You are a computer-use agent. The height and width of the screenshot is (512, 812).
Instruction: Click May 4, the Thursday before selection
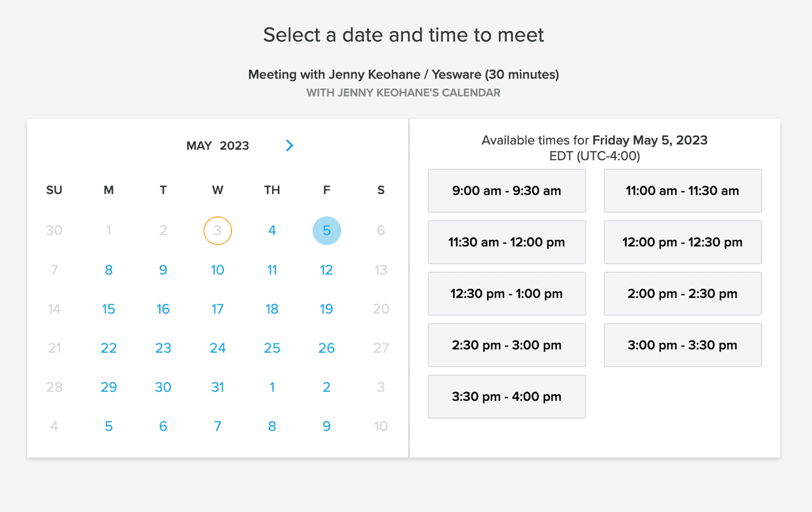[x=272, y=230]
